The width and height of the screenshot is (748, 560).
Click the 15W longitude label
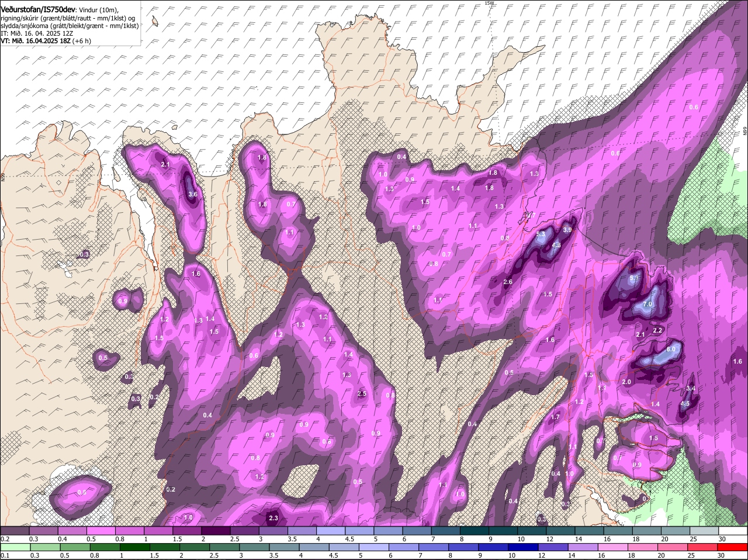coord(489,3)
